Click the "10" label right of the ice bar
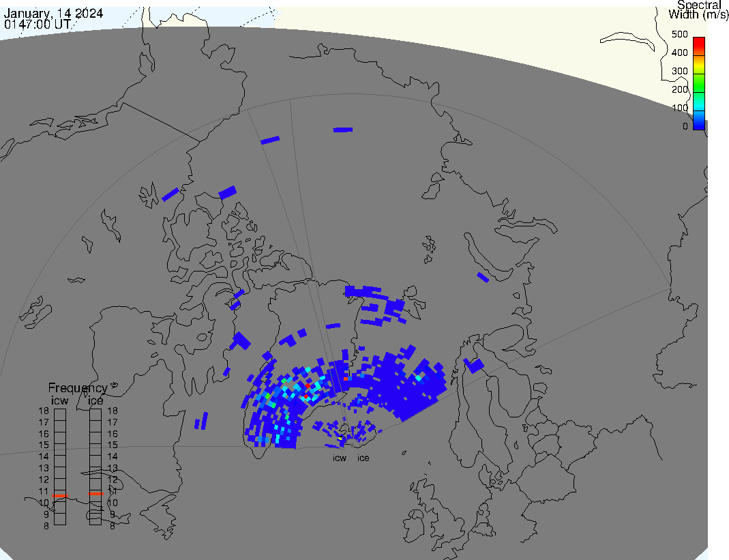Image resolution: width=729 pixels, height=560 pixels. [113, 503]
